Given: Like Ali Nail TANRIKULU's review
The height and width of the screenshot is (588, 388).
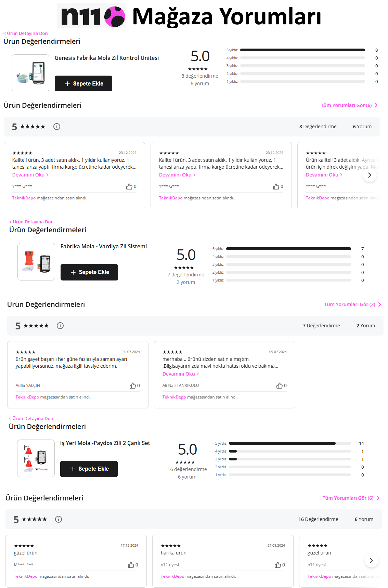Looking at the screenshot, I should point(280,386).
